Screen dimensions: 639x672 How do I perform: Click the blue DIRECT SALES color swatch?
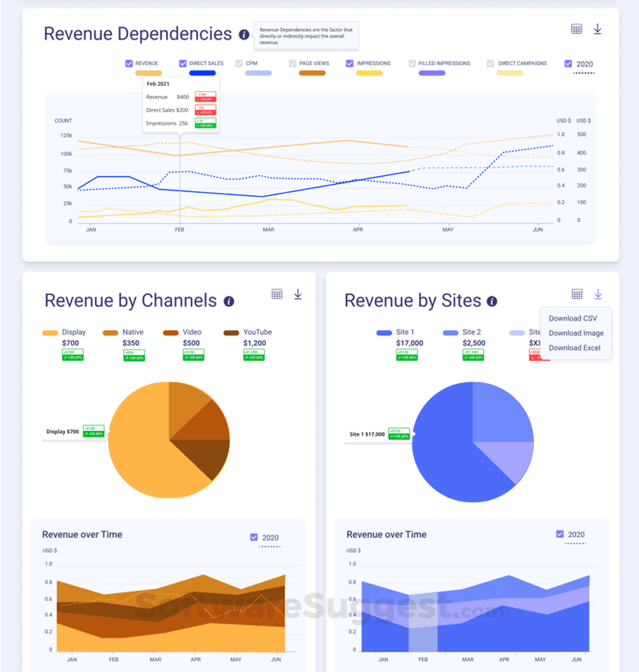pos(202,73)
